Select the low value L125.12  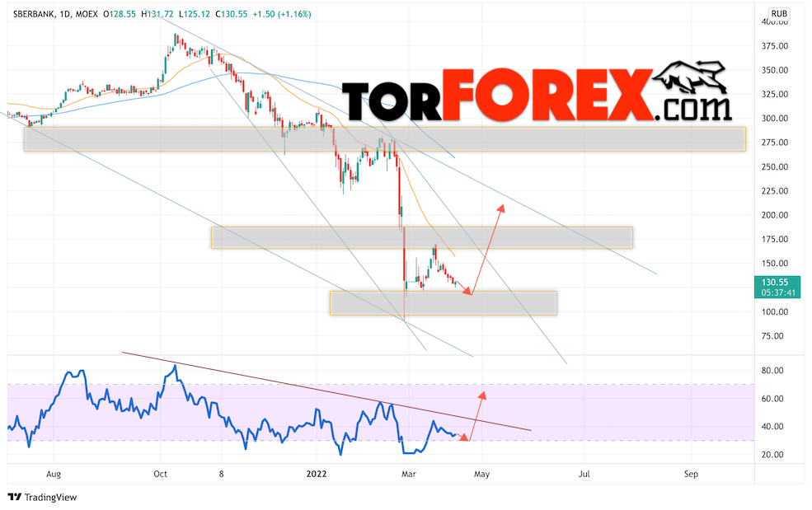pos(195,15)
